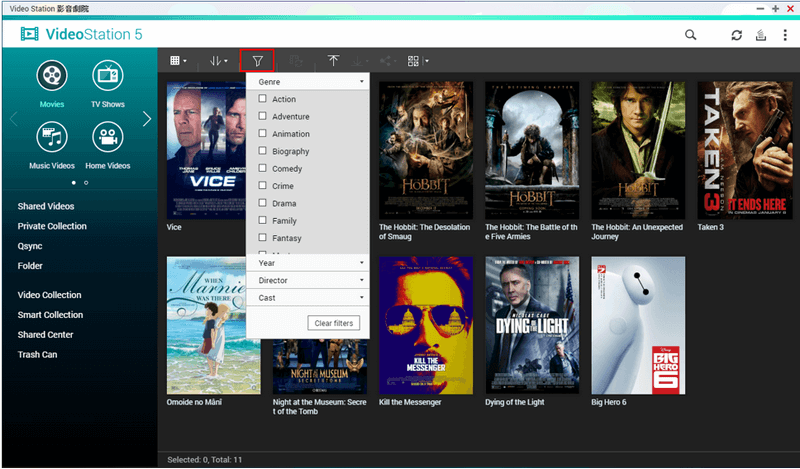Collapse the Genre filter section
800x469 pixels.
click(x=308, y=82)
